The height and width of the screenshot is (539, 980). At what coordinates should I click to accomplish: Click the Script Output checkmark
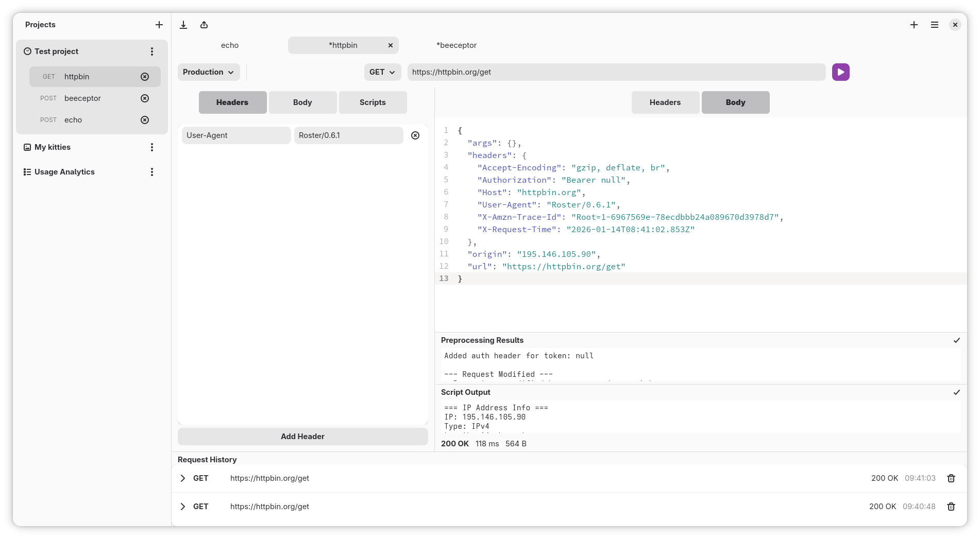click(x=957, y=392)
